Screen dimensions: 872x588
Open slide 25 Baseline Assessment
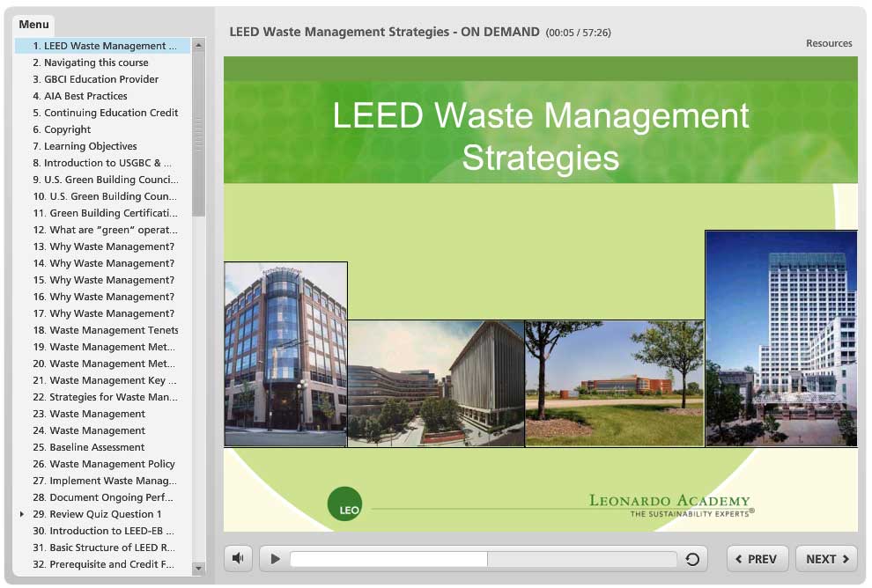click(102, 447)
